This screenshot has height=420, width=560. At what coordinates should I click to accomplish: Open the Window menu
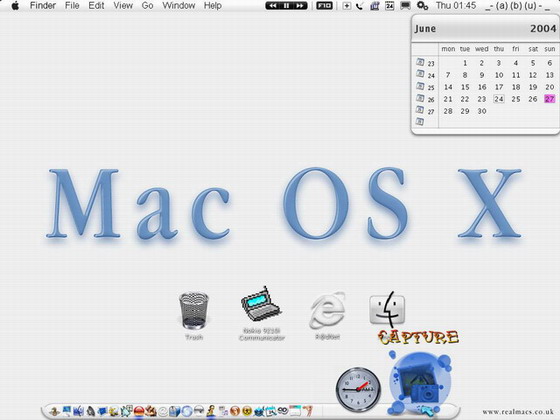(x=179, y=6)
